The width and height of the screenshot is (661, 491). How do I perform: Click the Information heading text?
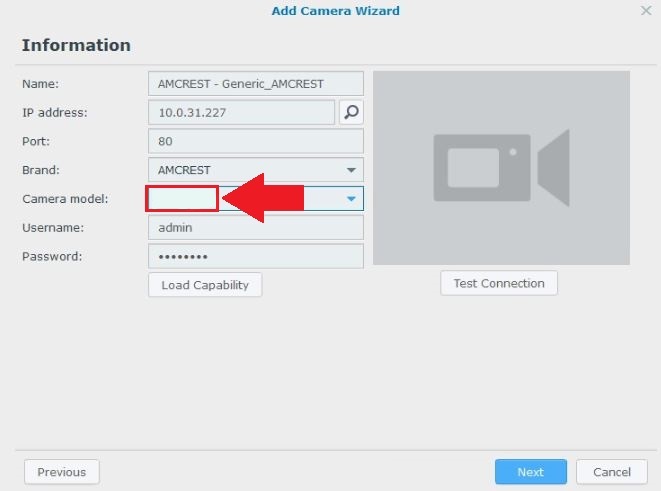[x=76, y=45]
